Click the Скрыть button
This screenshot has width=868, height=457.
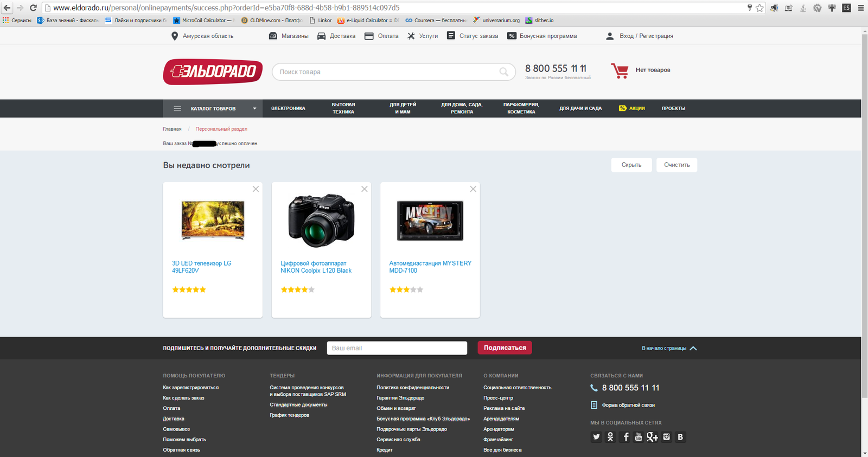(631, 165)
